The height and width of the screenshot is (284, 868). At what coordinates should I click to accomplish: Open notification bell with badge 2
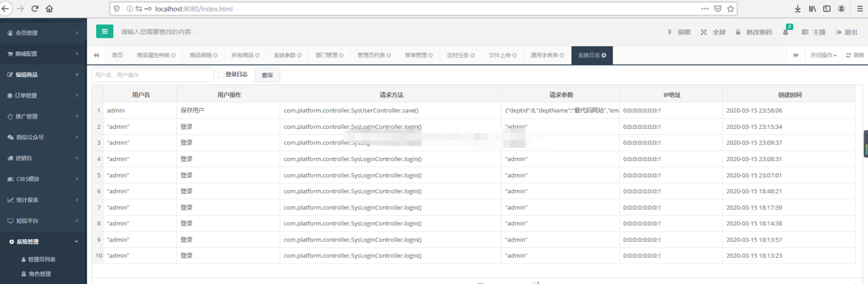pyautogui.click(x=786, y=32)
